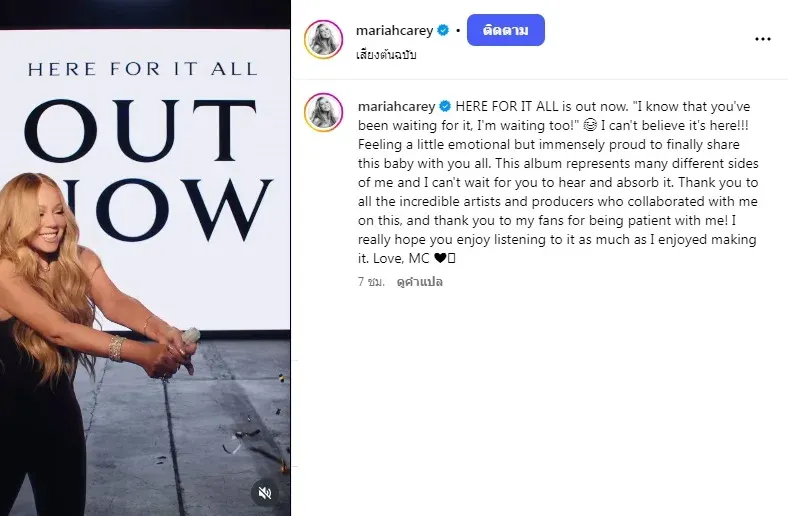Open the header profile picture of mariahcarey
The image size is (788, 516).
point(323,39)
